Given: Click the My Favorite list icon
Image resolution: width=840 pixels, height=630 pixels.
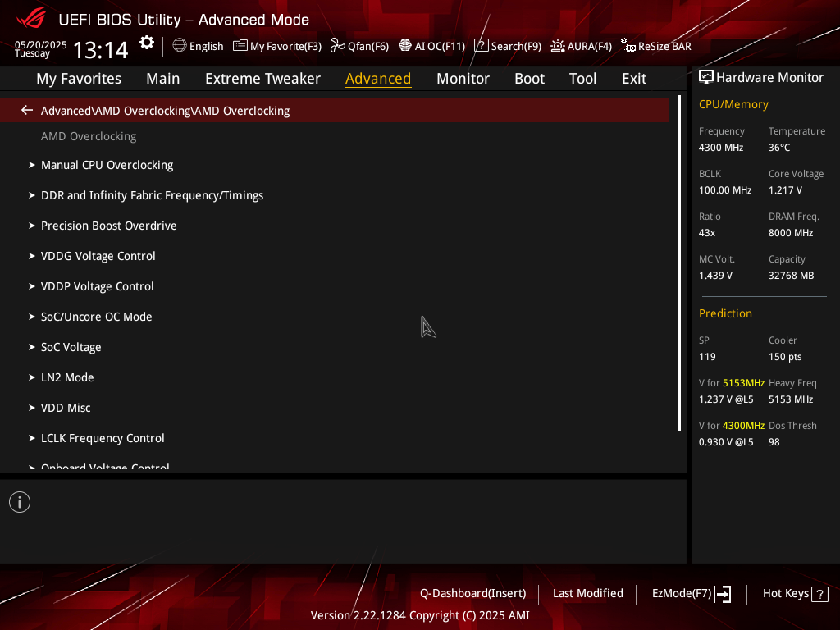Looking at the screenshot, I should coord(240,46).
